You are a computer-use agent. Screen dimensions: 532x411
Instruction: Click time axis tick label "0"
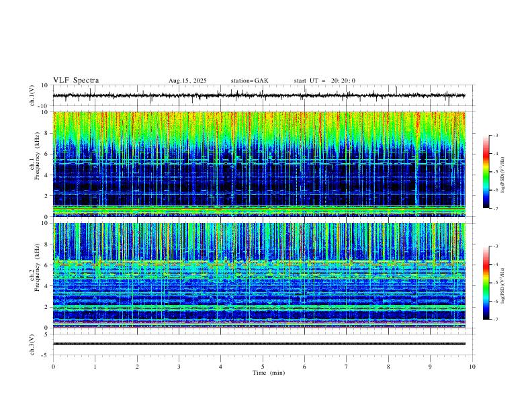(53, 367)
